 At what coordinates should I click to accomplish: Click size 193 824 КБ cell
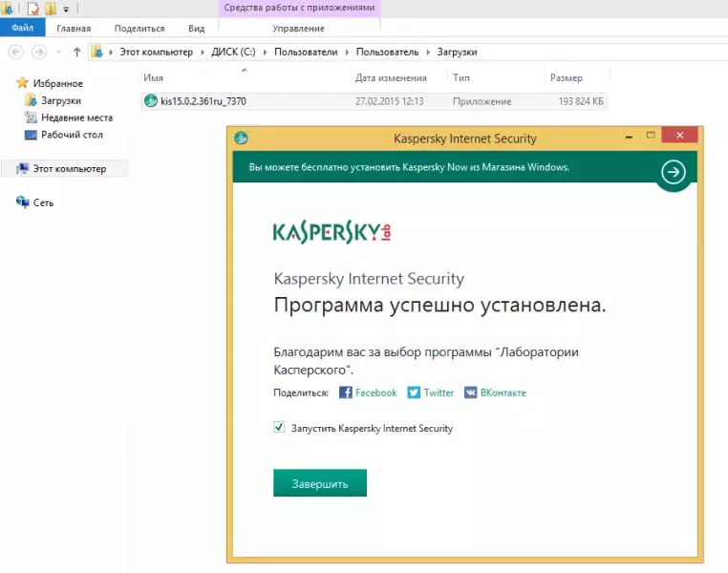[x=581, y=101]
